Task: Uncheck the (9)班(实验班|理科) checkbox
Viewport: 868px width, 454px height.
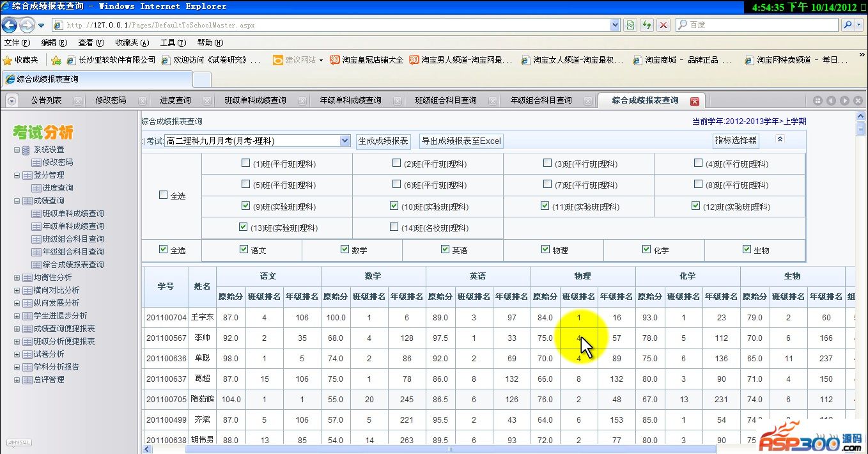Action: [245, 206]
